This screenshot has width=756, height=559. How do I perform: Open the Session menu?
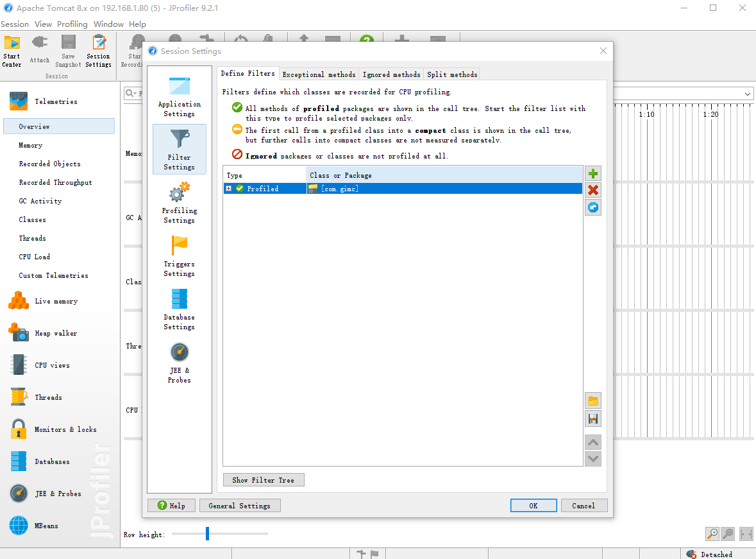15,24
